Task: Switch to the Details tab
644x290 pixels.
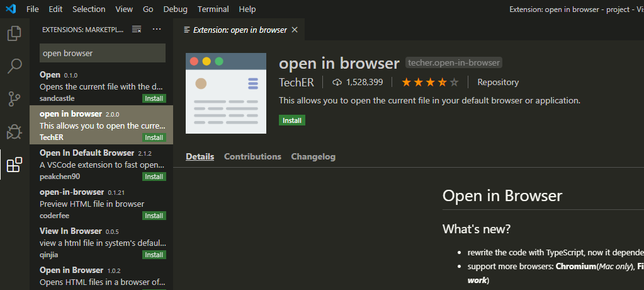Action: click(x=200, y=157)
